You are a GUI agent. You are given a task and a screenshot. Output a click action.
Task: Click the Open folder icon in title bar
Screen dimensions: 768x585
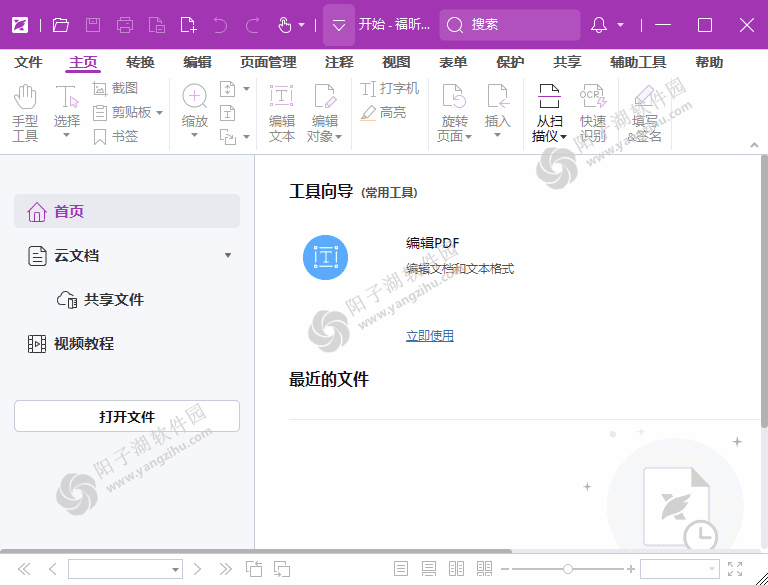point(61,24)
